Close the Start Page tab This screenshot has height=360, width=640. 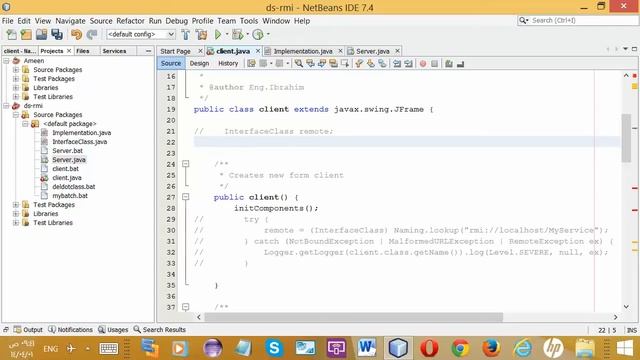(200, 51)
